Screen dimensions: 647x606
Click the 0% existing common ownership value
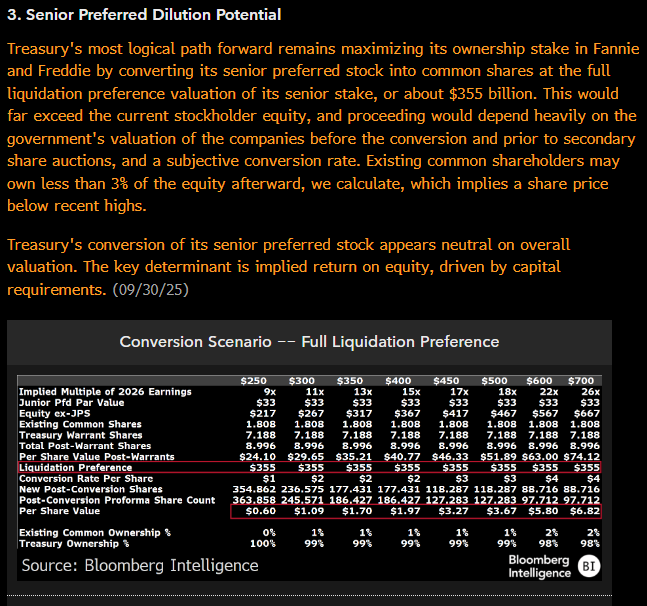tap(269, 533)
